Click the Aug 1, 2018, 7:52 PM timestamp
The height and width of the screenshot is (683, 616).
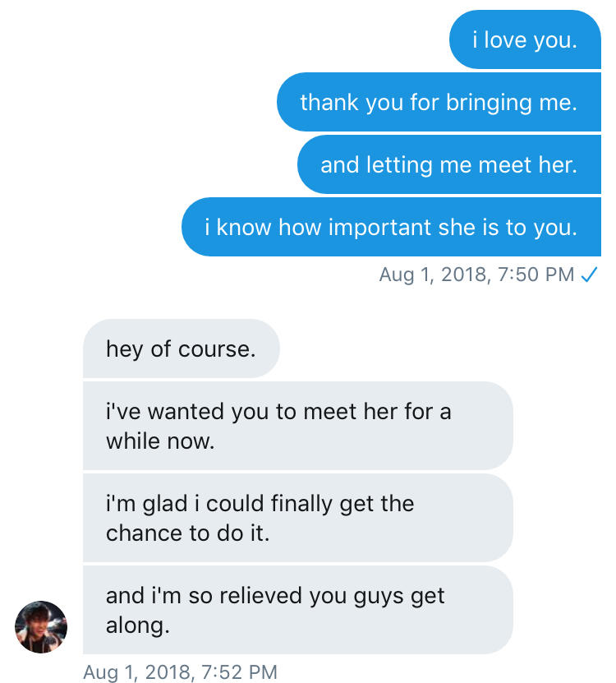click(x=180, y=671)
